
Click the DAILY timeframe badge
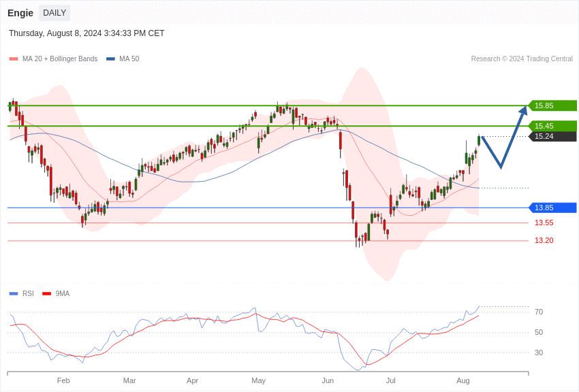pyautogui.click(x=54, y=13)
